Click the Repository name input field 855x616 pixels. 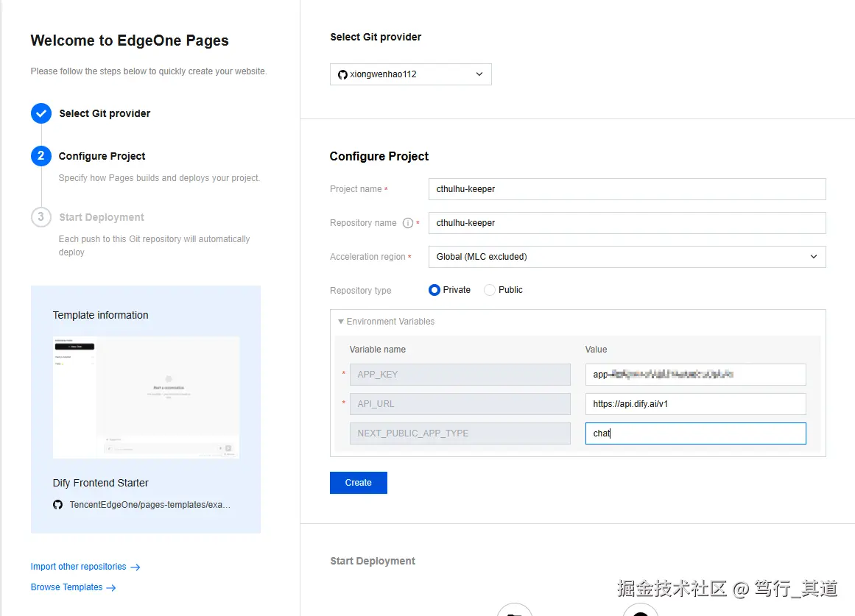pyautogui.click(x=627, y=223)
